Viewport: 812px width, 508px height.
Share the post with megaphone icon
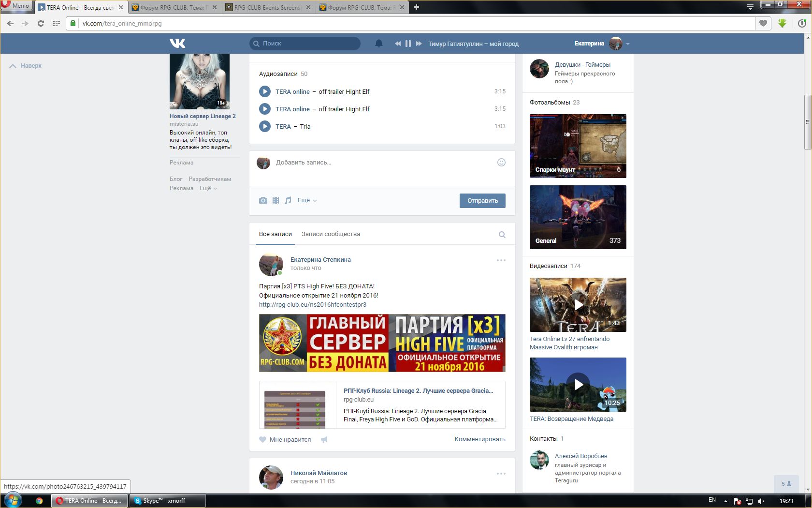[324, 440]
